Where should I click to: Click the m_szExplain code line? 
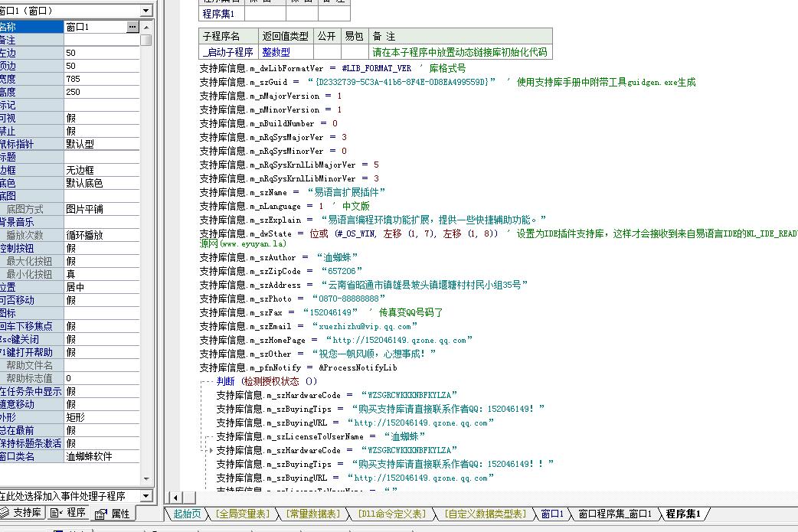pos(372,220)
